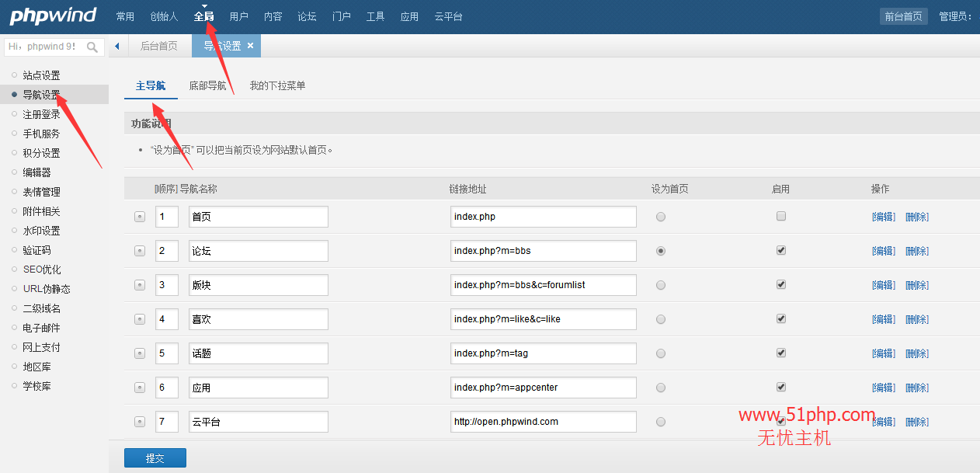Screen dimensions: 980x473
Task: Open SEO优化 in the left sidebar
Action: 42,270
